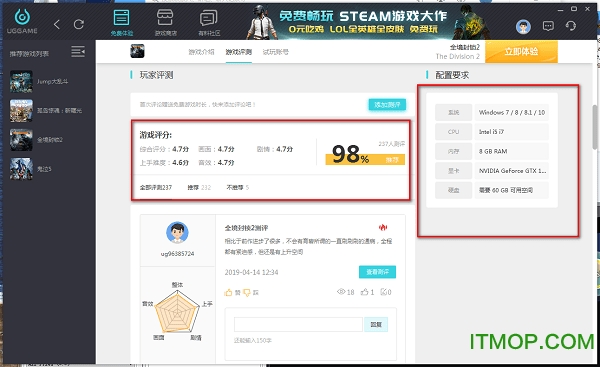Image resolution: width=600 pixels, height=367 pixels.
Task: Click the red flame hot icon on the review
Action: [x=383, y=227]
